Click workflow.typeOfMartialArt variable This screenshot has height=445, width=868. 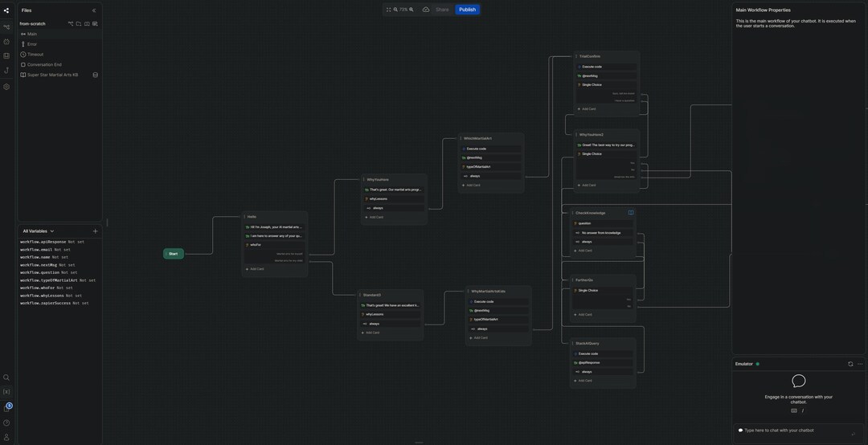tap(58, 280)
